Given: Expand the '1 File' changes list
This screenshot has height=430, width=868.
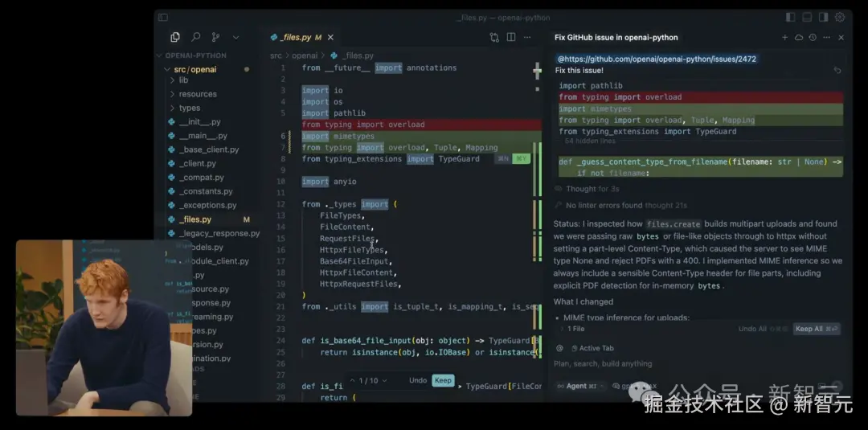Looking at the screenshot, I should click(571, 329).
